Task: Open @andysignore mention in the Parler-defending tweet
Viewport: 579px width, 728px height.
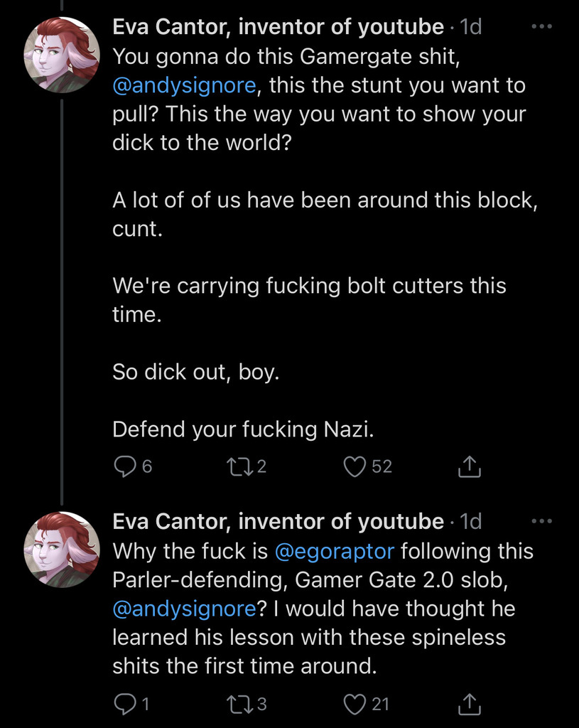Action: pyautogui.click(x=184, y=609)
